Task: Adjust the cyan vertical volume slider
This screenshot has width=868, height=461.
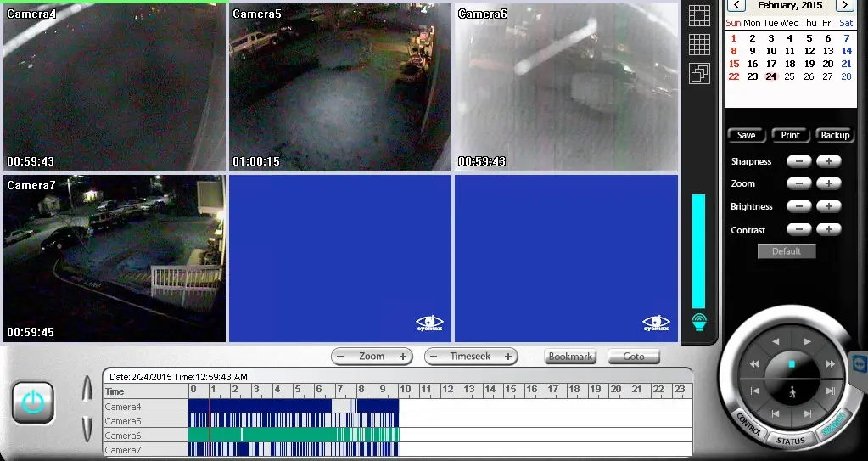Action: pyautogui.click(x=698, y=251)
